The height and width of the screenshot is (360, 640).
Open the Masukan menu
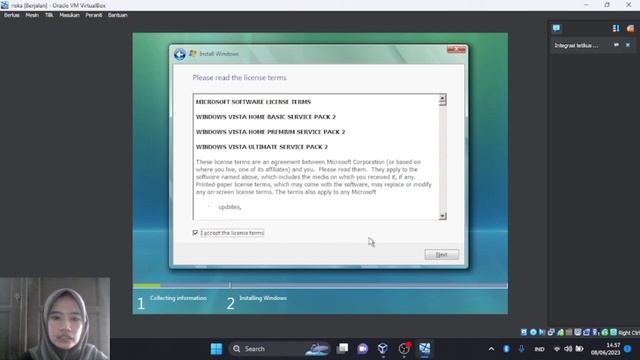pyautogui.click(x=69, y=15)
